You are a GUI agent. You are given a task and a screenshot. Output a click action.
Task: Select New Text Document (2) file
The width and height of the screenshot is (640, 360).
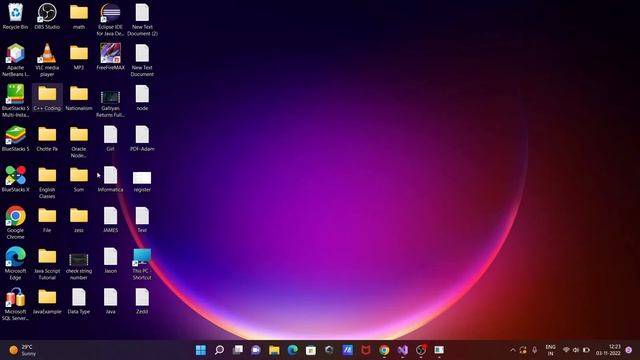pyautogui.click(x=142, y=19)
